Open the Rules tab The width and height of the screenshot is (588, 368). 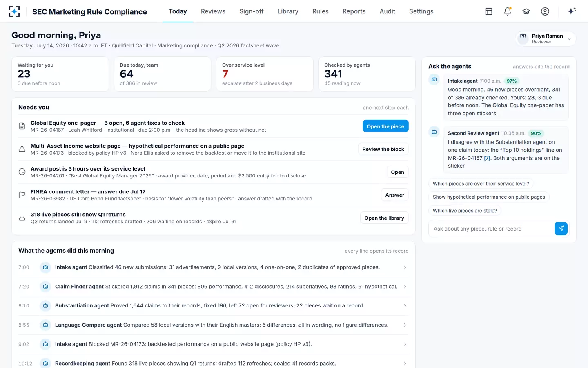[x=321, y=11]
